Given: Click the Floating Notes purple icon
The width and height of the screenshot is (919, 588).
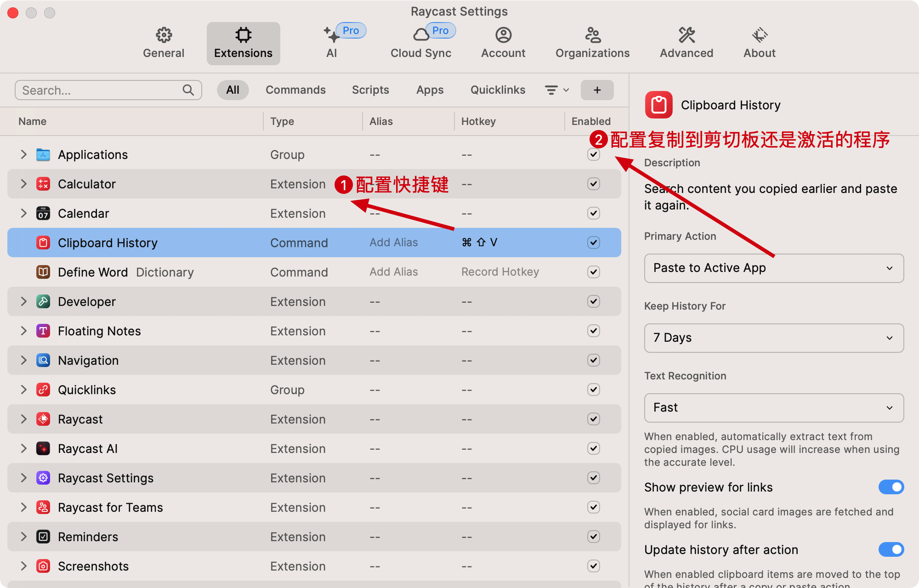Looking at the screenshot, I should (43, 331).
